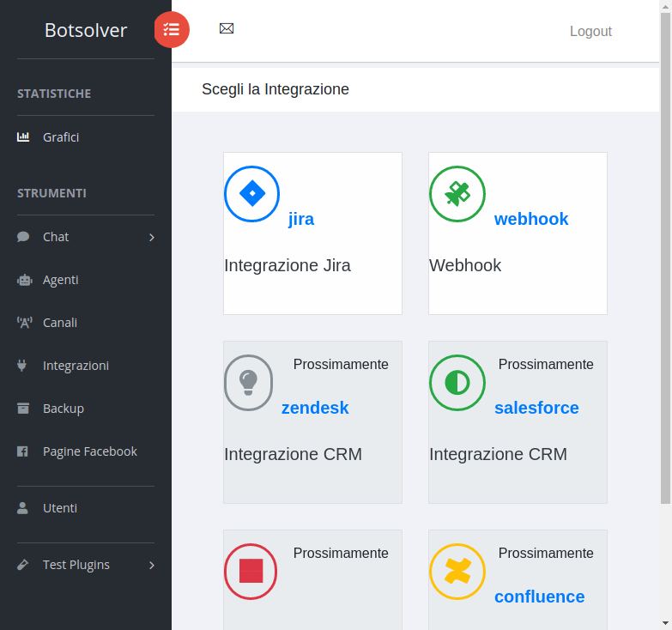Click the scrollbar down arrow
Image resolution: width=672 pixels, height=630 pixels.
pyautogui.click(x=666, y=623)
